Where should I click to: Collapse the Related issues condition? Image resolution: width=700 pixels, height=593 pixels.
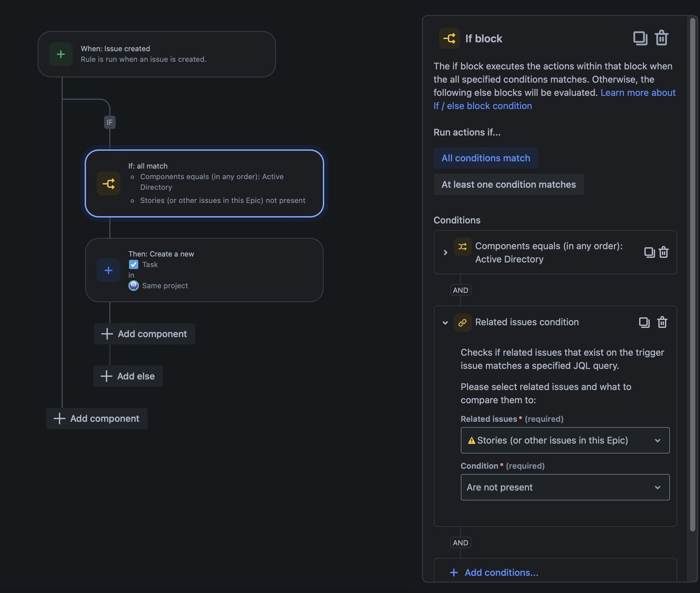445,322
